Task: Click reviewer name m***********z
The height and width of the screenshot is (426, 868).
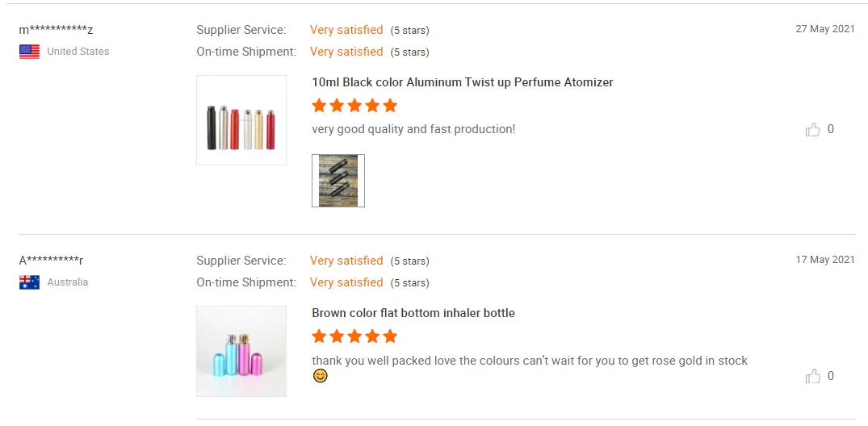Action: (57, 30)
